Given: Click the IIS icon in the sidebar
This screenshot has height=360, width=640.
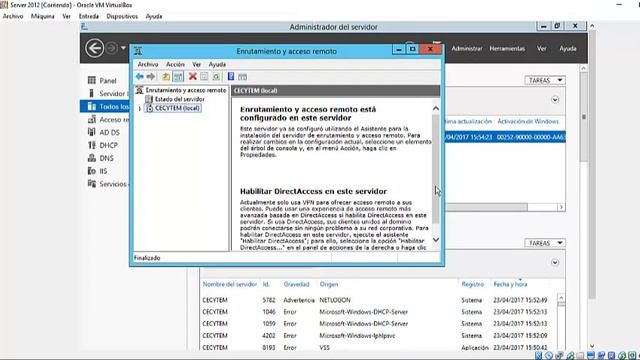Looking at the screenshot, I should click(92, 171).
